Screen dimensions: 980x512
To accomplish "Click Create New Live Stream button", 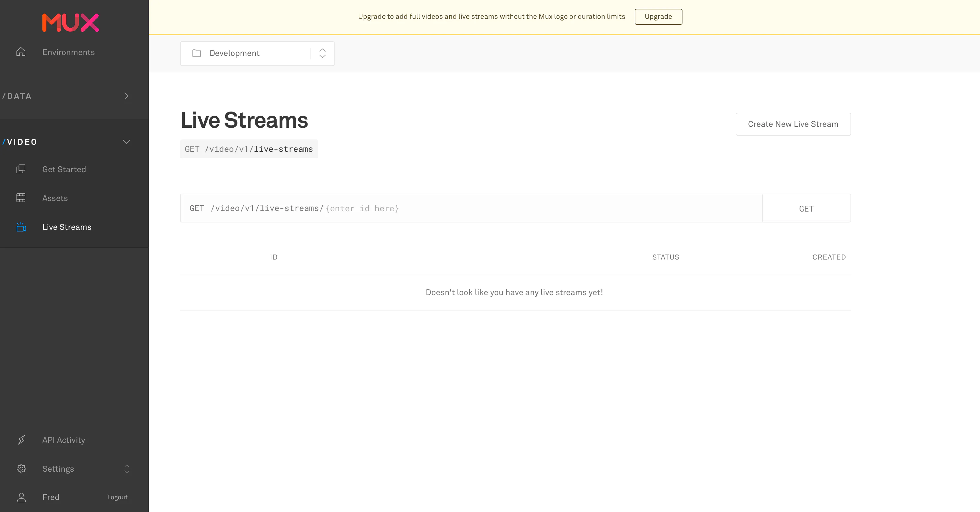I will pyautogui.click(x=793, y=124).
